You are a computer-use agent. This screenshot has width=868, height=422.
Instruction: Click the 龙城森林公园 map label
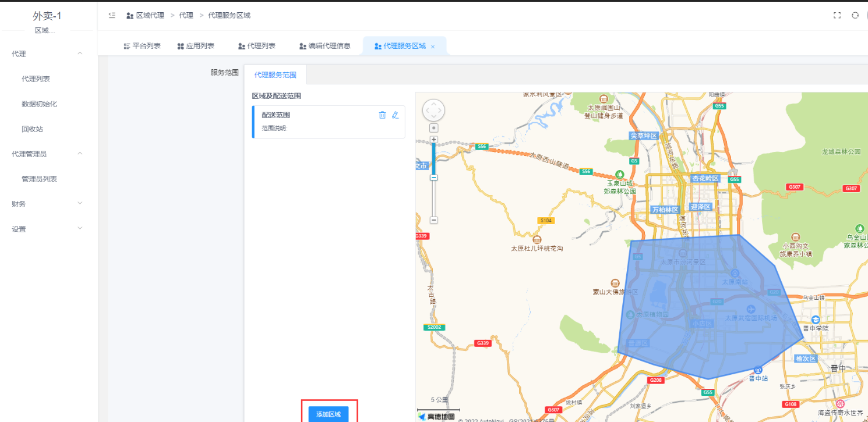[x=841, y=151]
